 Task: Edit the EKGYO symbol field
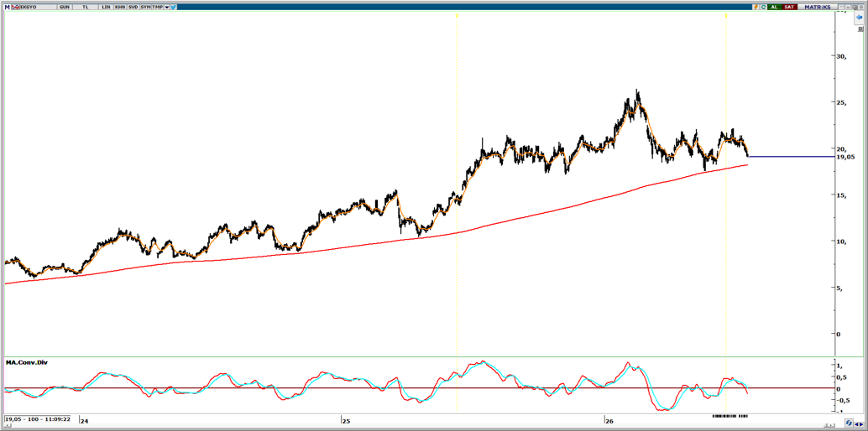coord(38,8)
